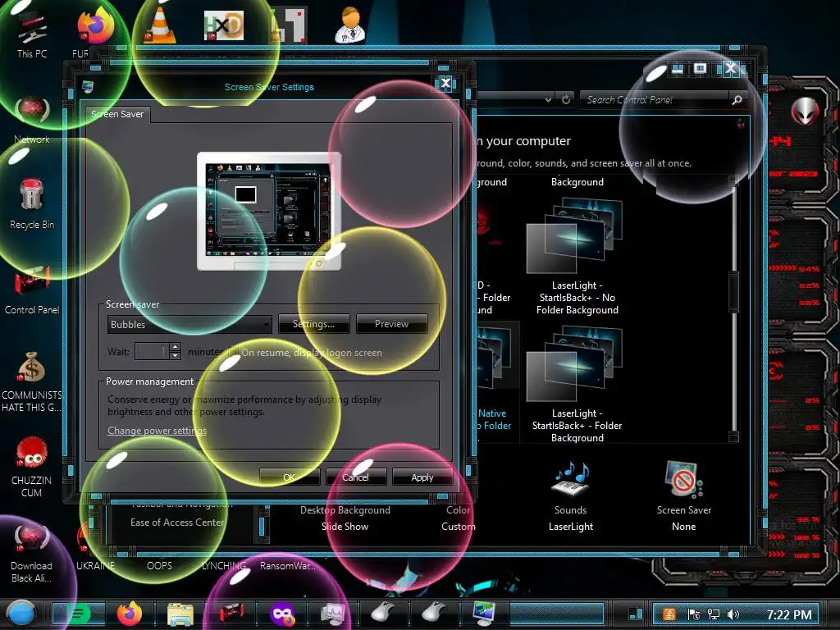
Task: Open Firefox from the taskbar
Action: pos(129,614)
